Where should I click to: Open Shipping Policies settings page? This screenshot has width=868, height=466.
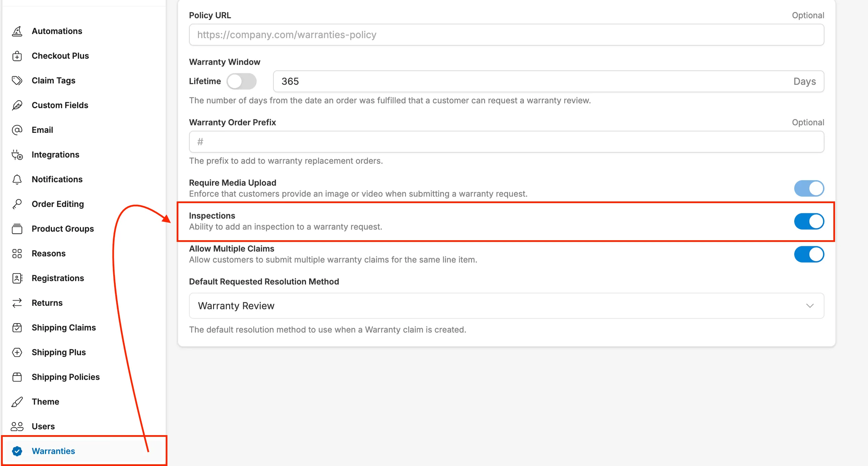pyautogui.click(x=66, y=377)
